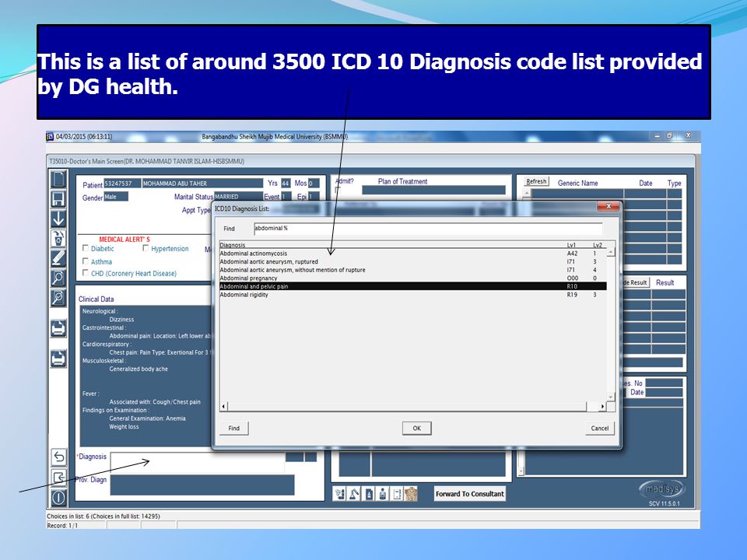
Task: Click the Plan of Treatment field
Action: 433,190
